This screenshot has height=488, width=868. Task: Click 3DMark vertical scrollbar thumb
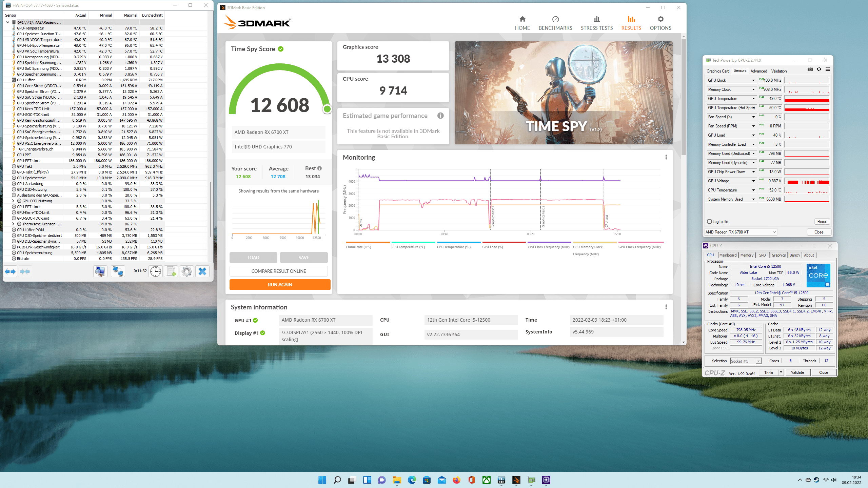tap(684, 97)
